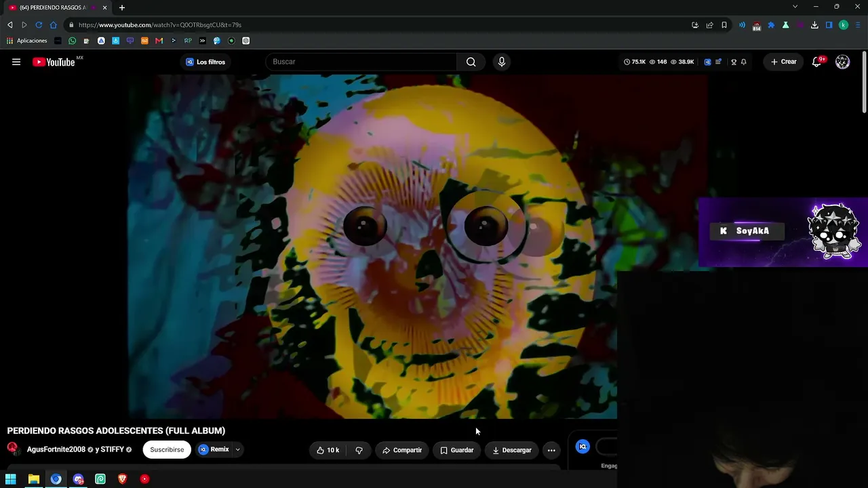Click the video title PERDIENDO RASGOS ADOLESCENTES

click(116, 430)
